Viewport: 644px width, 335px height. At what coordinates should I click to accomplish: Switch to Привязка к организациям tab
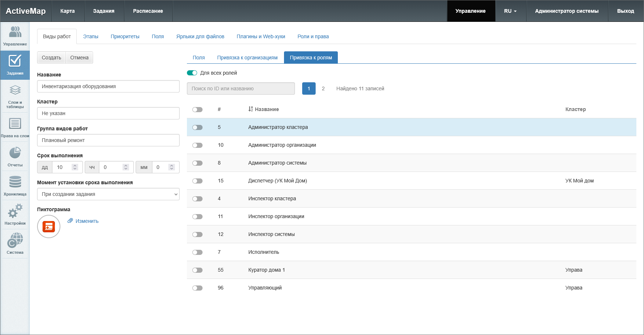(x=247, y=58)
